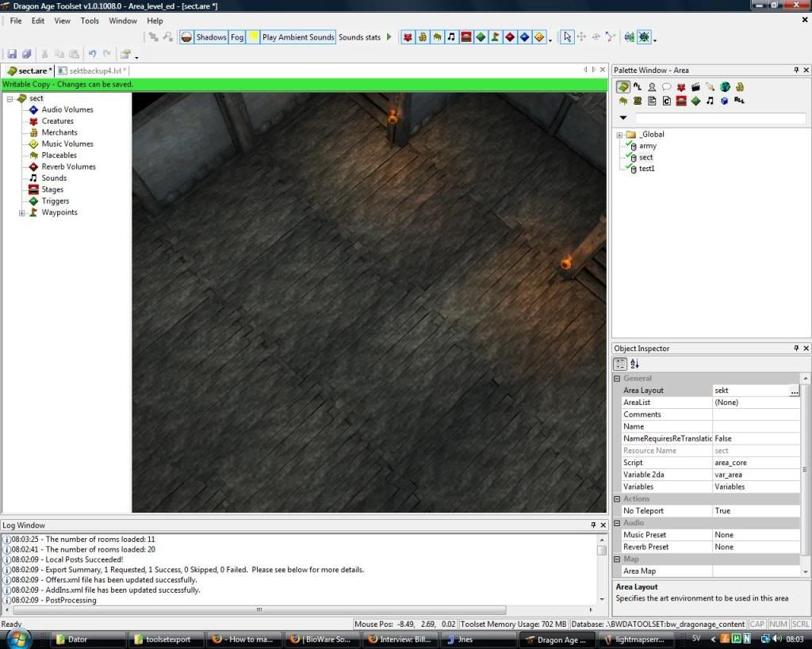Expand the Waypoints tree node
Image resolution: width=812 pixels, height=649 pixels.
click(x=22, y=212)
